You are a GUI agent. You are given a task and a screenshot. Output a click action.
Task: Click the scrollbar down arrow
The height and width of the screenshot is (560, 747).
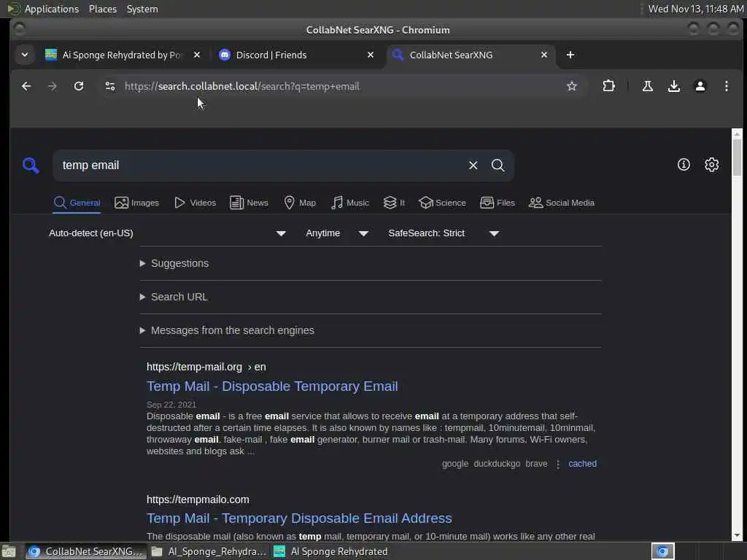pos(737,536)
